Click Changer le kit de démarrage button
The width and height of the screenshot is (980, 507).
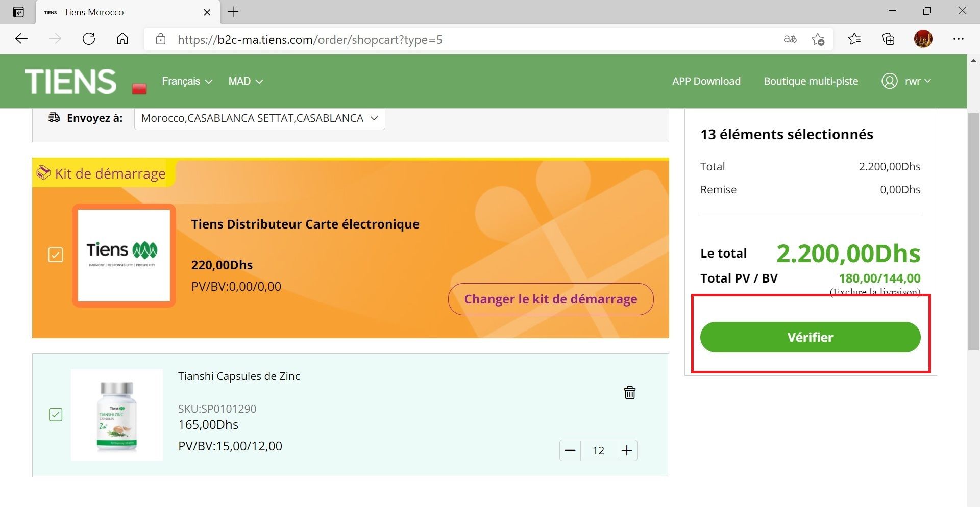(x=550, y=299)
